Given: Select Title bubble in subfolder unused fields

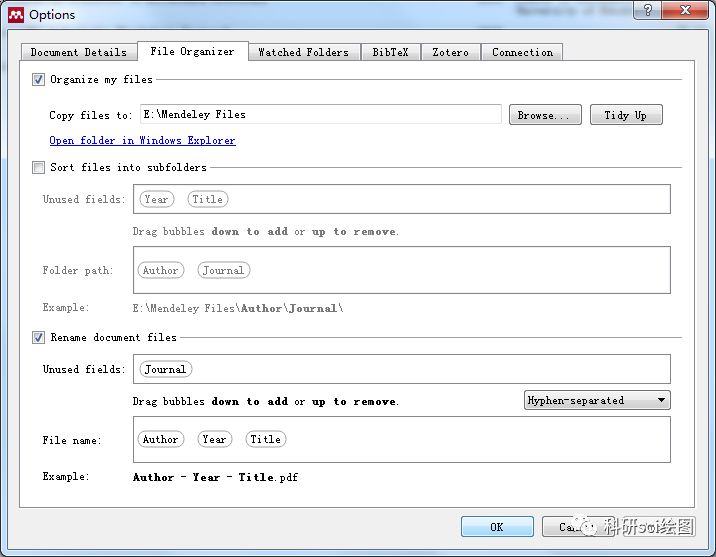Looking at the screenshot, I should pyautogui.click(x=208, y=199).
